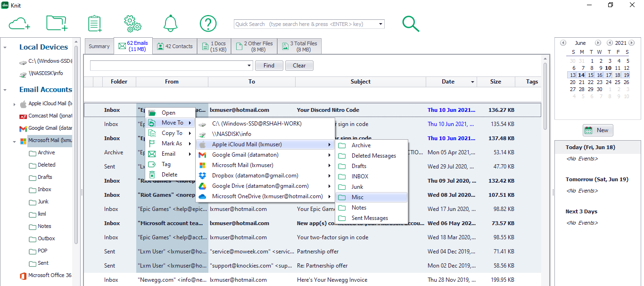Move email to iCloud Misc folder
The image size is (644, 286).
[x=372, y=197]
